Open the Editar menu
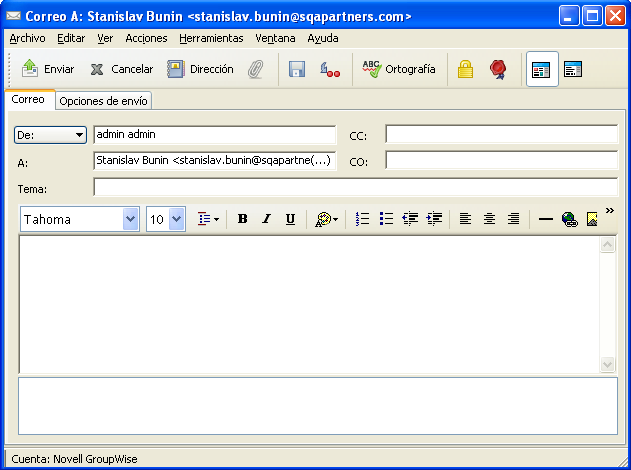This screenshot has height=470, width=631. coord(71,38)
